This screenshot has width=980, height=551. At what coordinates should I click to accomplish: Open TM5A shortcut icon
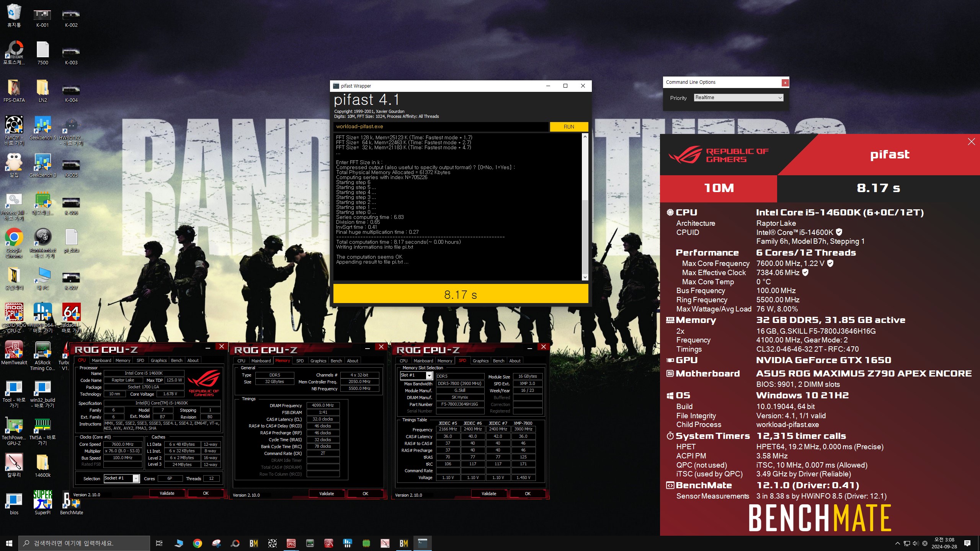pos(42,431)
